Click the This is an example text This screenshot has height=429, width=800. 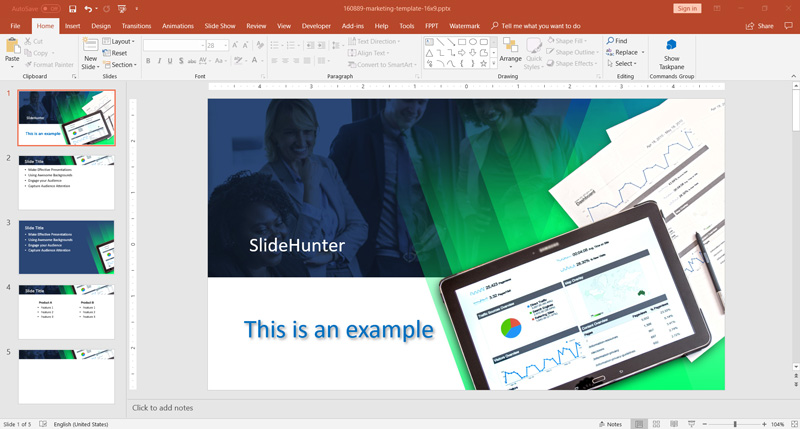coord(339,330)
